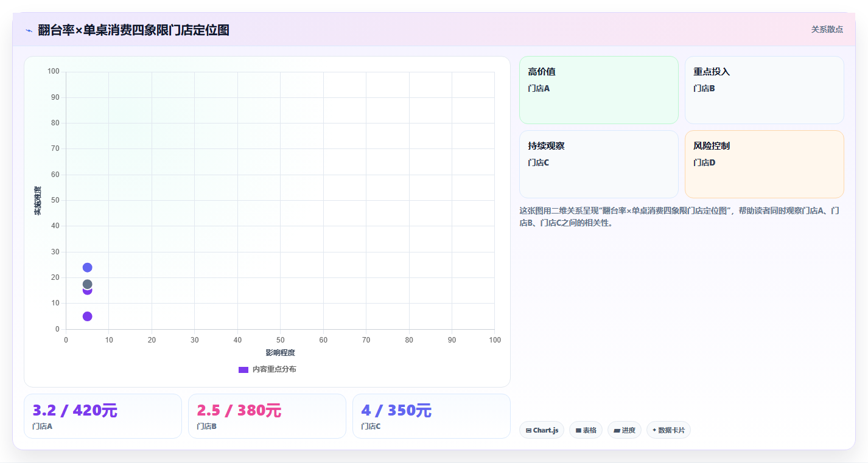Click the gray scatter point near value 17
The image size is (868, 463).
coord(87,284)
